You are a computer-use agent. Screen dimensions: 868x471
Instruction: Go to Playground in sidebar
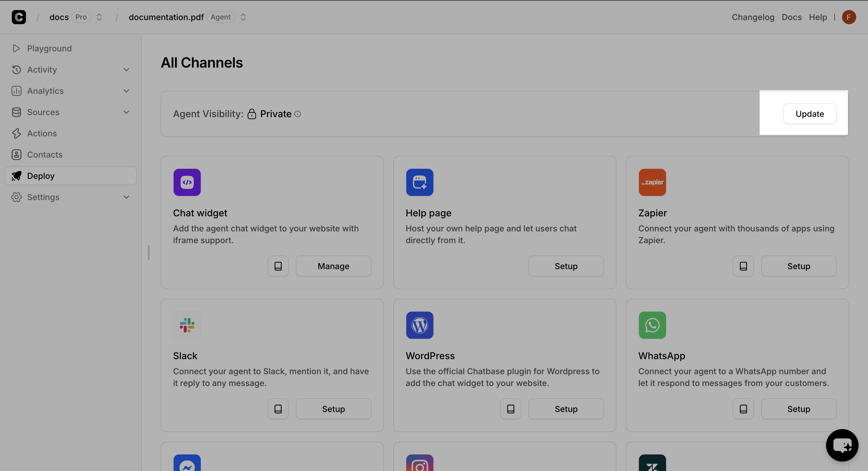(x=49, y=48)
